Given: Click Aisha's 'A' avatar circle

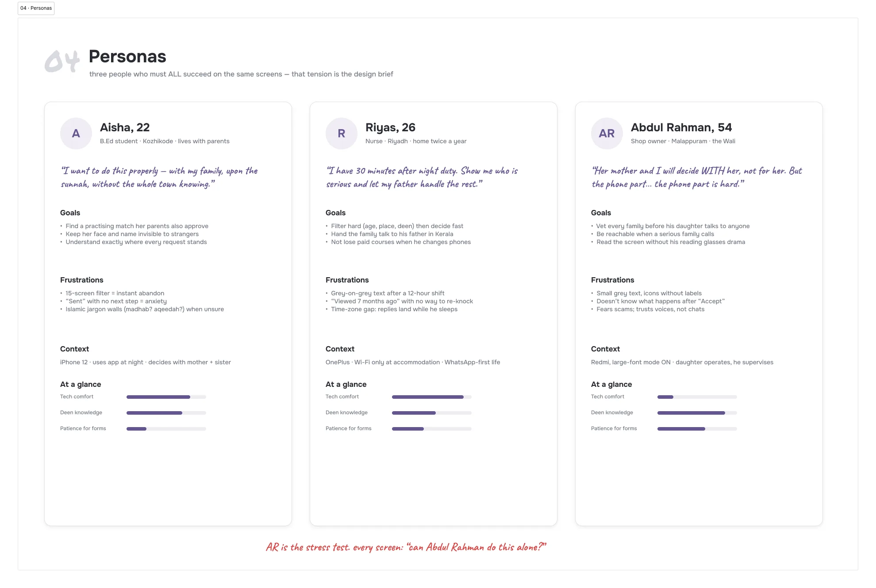Looking at the screenshot, I should pyautogui.click(x=76, y=134).
